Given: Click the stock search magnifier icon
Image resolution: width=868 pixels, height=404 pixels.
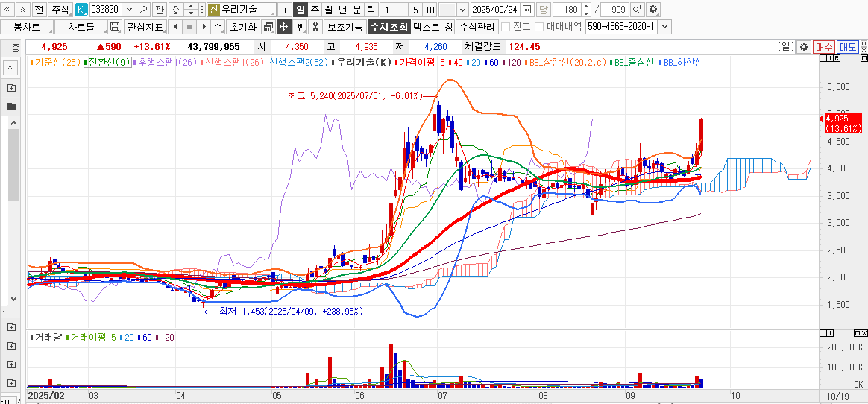Looking at the screenshot, I should [x=143, y=10].
